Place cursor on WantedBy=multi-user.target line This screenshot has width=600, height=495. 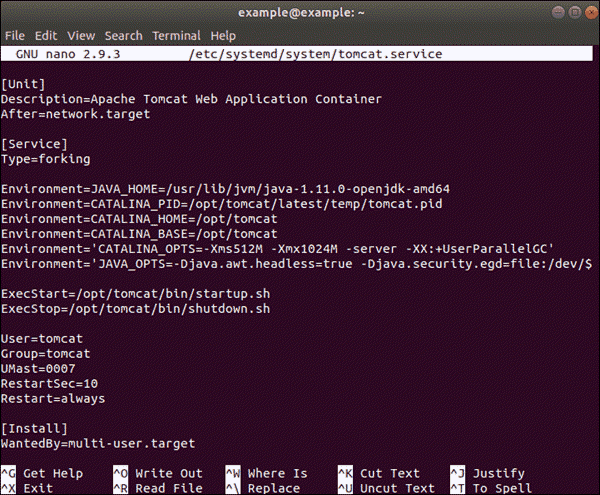98,444
